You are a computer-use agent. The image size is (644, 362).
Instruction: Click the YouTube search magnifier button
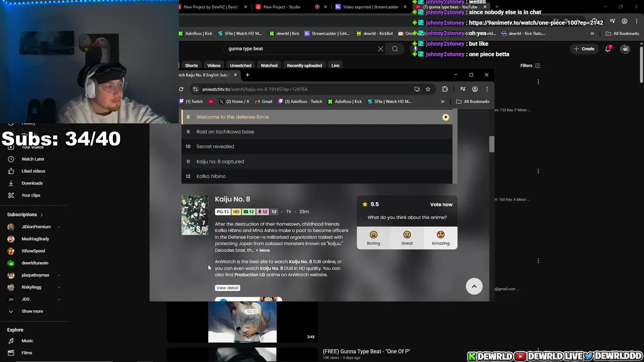pyautogui.click(x=395, y=49)
